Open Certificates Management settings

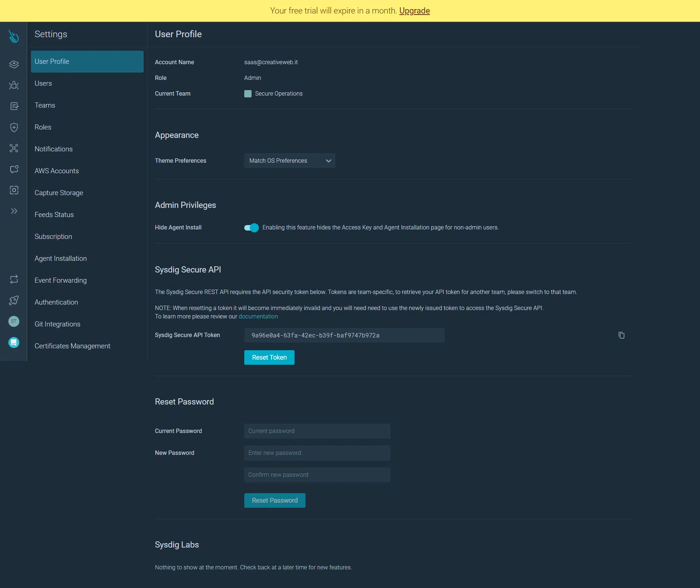[87, 346]
